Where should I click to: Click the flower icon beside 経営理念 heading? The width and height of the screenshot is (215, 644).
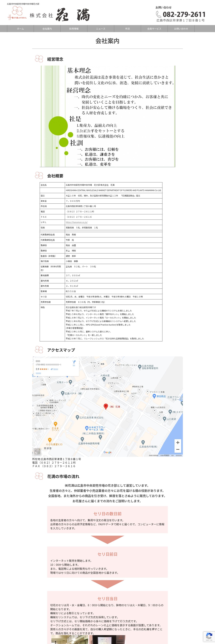coord(39,59)
